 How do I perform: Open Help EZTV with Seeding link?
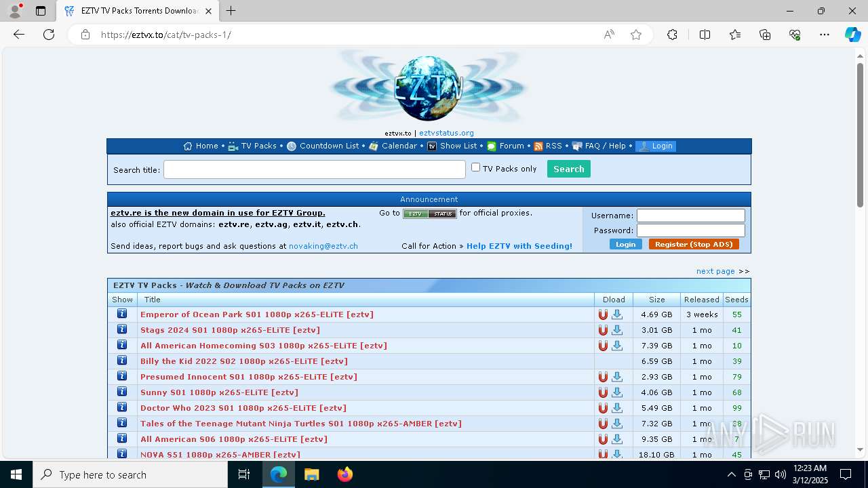pyautogui.click(x=519, y=246)
